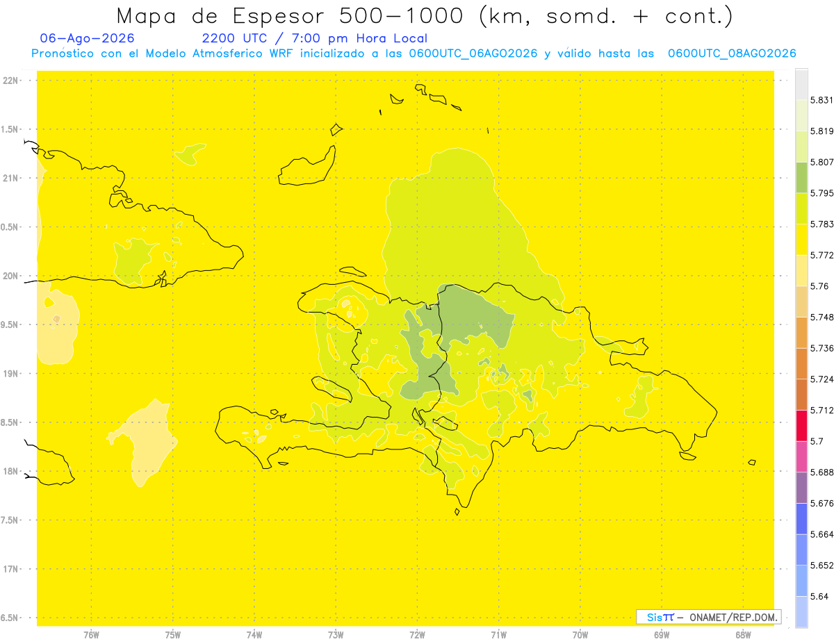This screenshot has width=834, height=644.
Task: Click the 18N latitude label
Action: [x=10, y=471]
